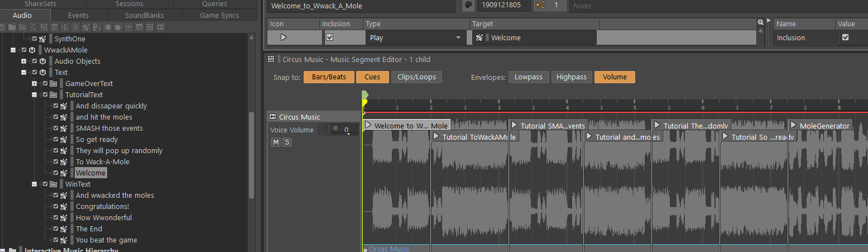Collapse the Text work unit node
Viewport: 868px width, 252px height.
[x=23, y=73]
